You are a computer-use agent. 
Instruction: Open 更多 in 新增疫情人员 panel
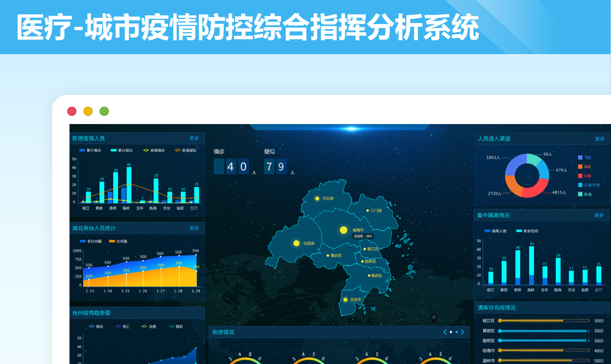click(195, 138)
